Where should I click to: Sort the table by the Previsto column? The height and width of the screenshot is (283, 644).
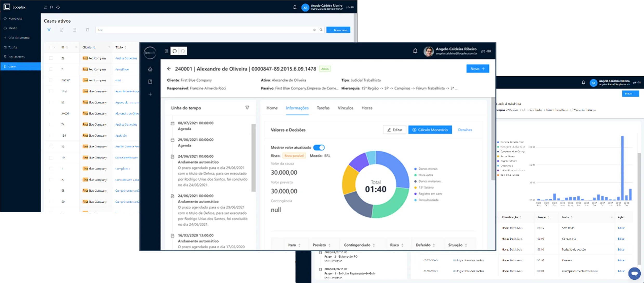point(322,245)
